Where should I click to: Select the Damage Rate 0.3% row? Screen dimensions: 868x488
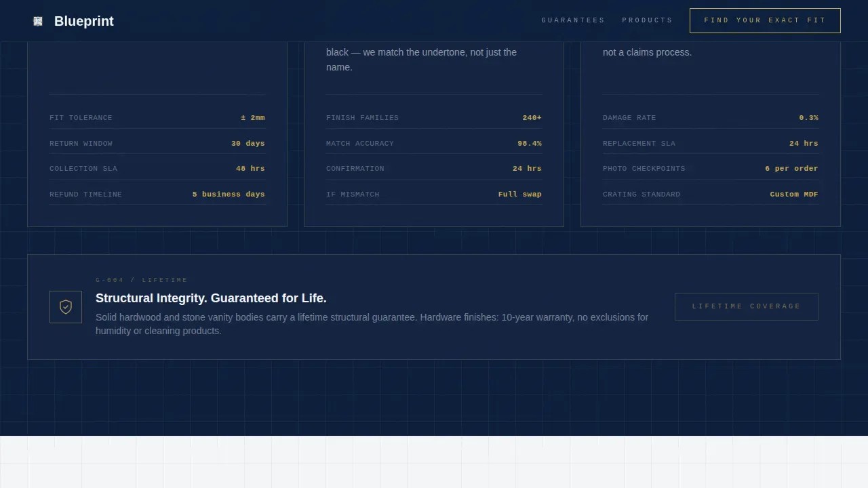pyautogui.click(x=711, y=118)
